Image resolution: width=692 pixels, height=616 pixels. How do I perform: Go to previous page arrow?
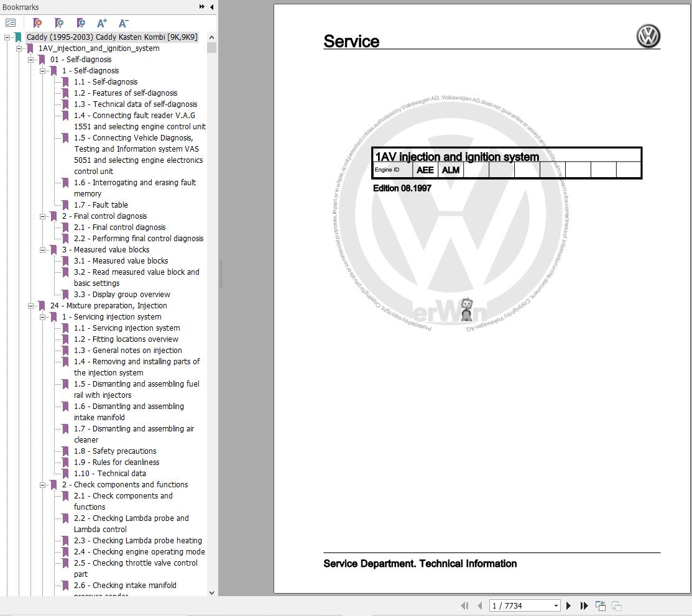tap(480, 606)
